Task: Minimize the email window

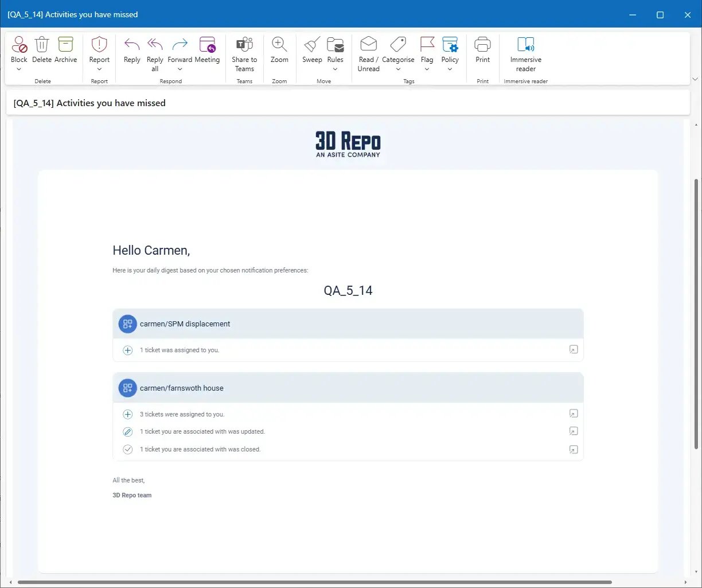Action: (633, 14)
